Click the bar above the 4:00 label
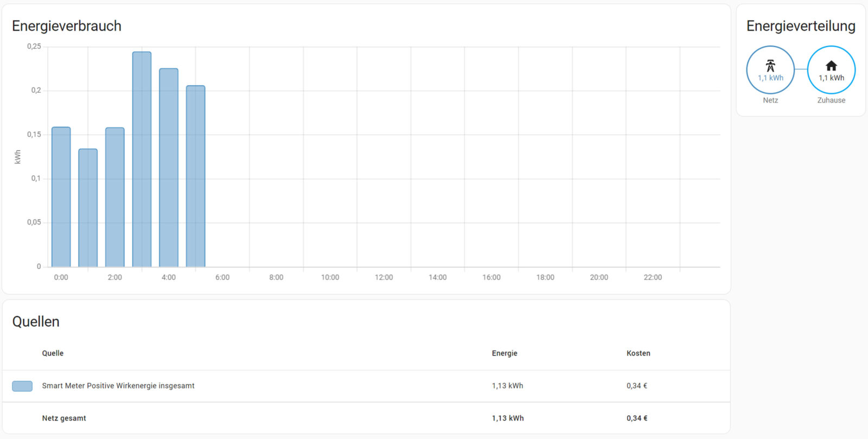Image resolution: width=868 pixels, height=439 pixels. click(169, 167)
